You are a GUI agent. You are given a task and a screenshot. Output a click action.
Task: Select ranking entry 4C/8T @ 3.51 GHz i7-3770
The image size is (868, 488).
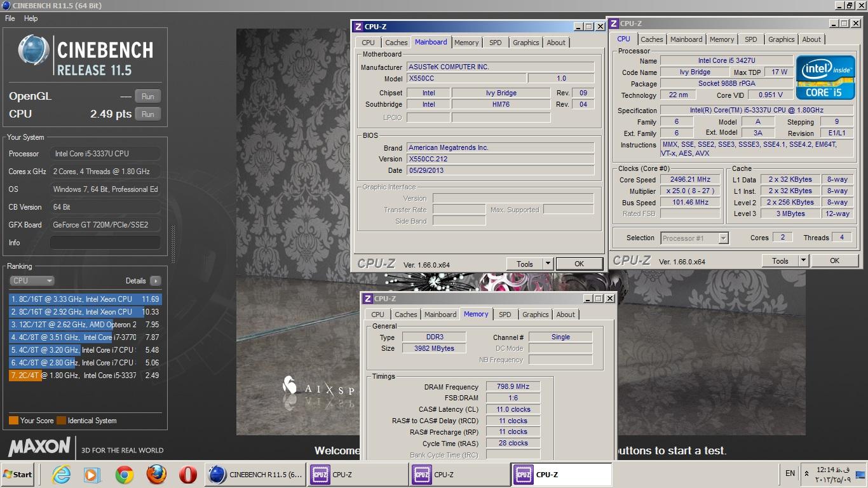[x=85, y=337]
